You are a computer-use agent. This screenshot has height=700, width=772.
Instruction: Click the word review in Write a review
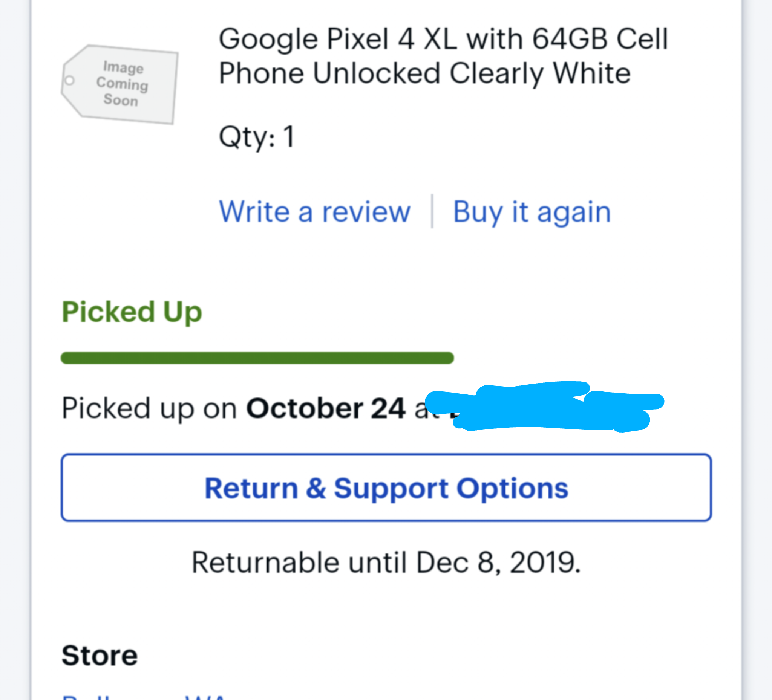click(x=366, y=212)
